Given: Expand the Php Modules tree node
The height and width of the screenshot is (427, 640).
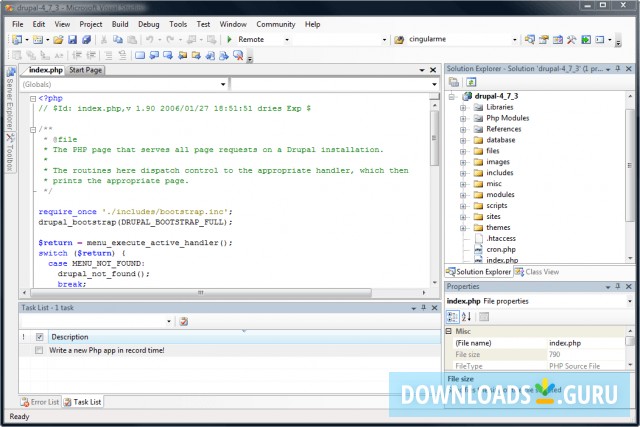Looking at the screenshot, I should (463, 118).
